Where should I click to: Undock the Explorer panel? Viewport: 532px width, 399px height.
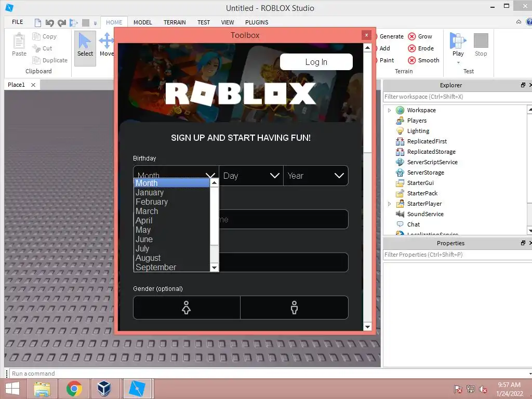pos(523,85)
